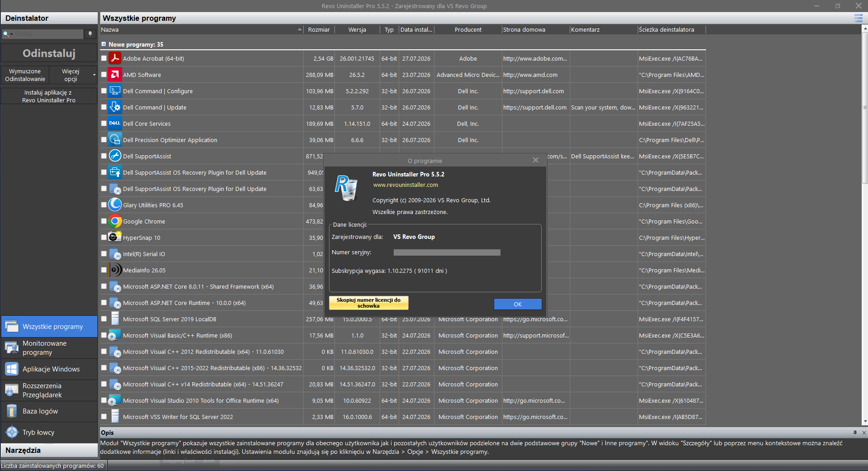Switch to Wszystkie programy module
The height and width of the screenshot is (471, 868).
[x=49, y=327]
